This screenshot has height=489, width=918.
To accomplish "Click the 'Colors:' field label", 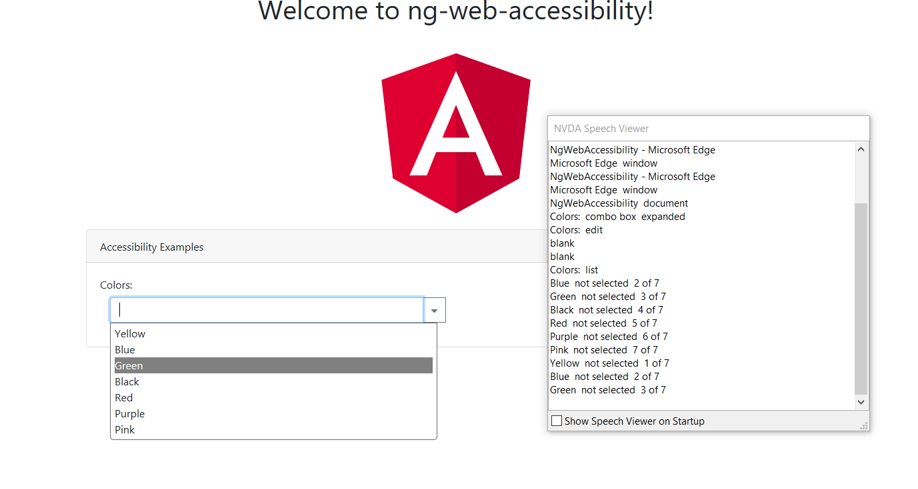I will click(116, 285).
